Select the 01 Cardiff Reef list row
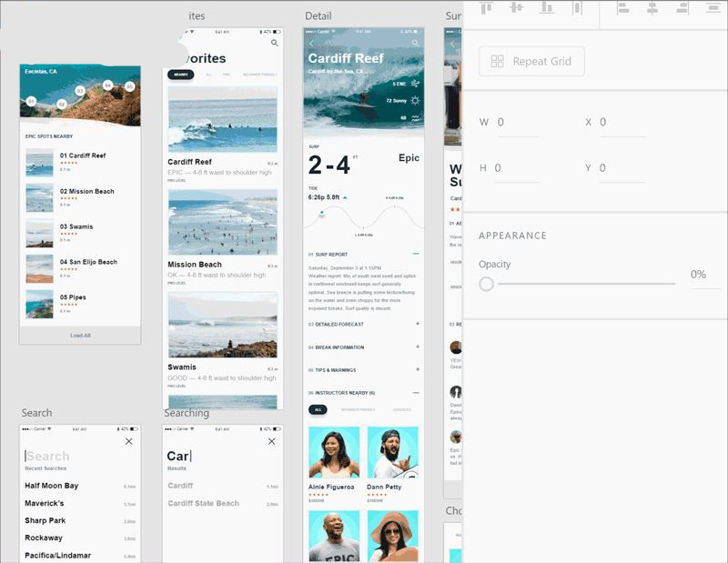728x563 pixels. (x=80, y=162)
